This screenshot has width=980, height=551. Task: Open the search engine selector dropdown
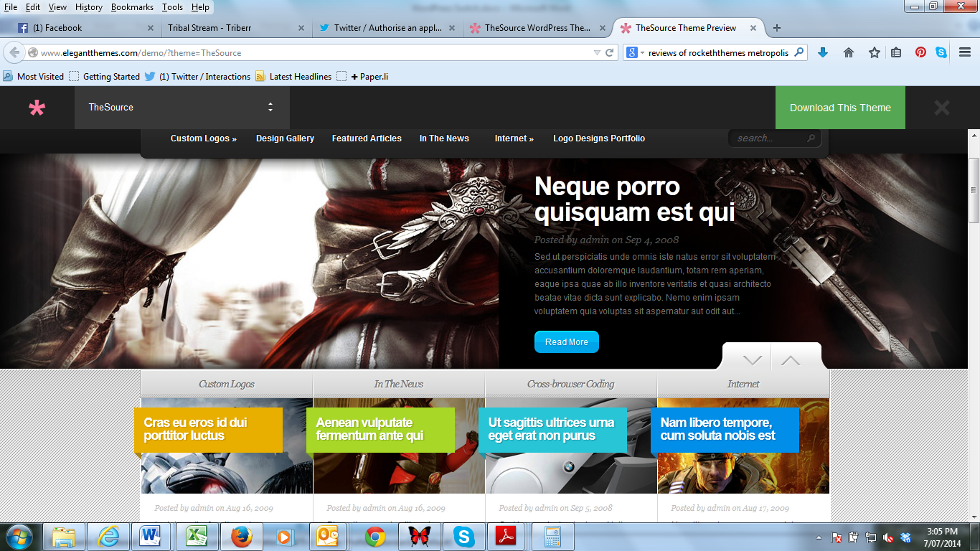(x=635, y=52)
